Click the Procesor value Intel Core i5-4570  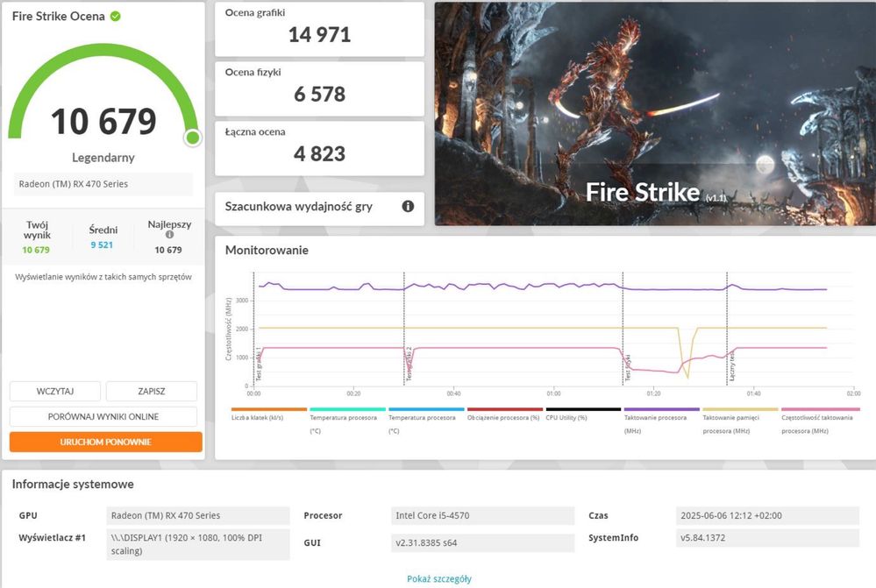click(x=482, y=515)
